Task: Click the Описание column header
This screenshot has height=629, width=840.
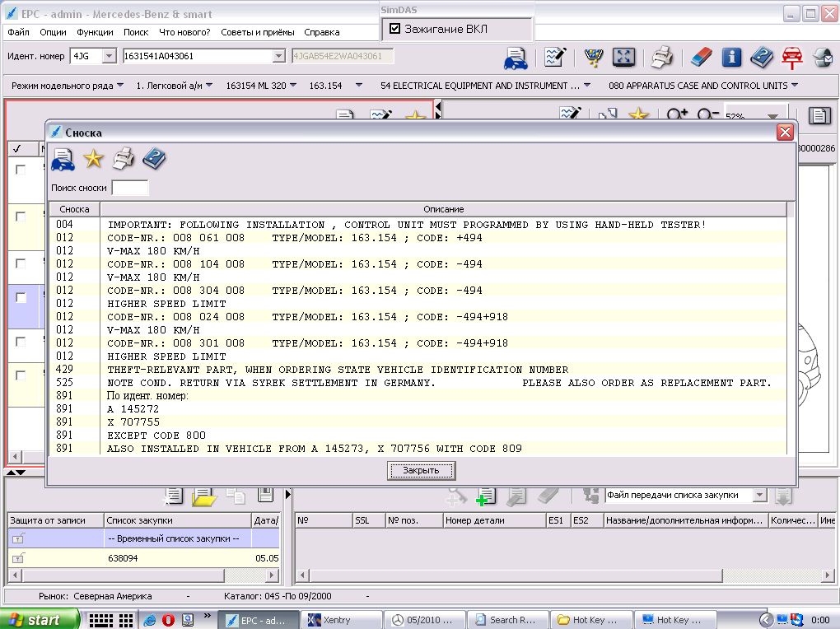Action: pos(444,209)
